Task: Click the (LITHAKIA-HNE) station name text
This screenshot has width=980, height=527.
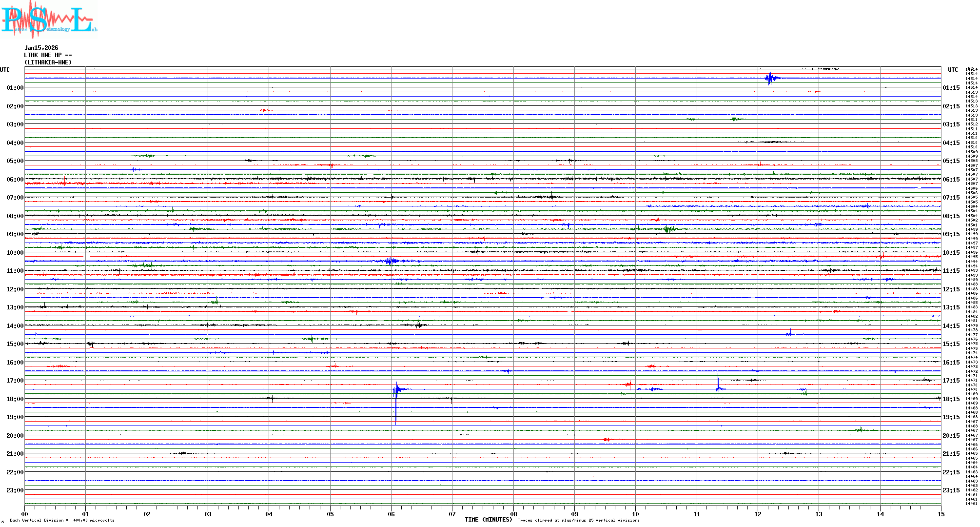Action: (x=48, y=62)
